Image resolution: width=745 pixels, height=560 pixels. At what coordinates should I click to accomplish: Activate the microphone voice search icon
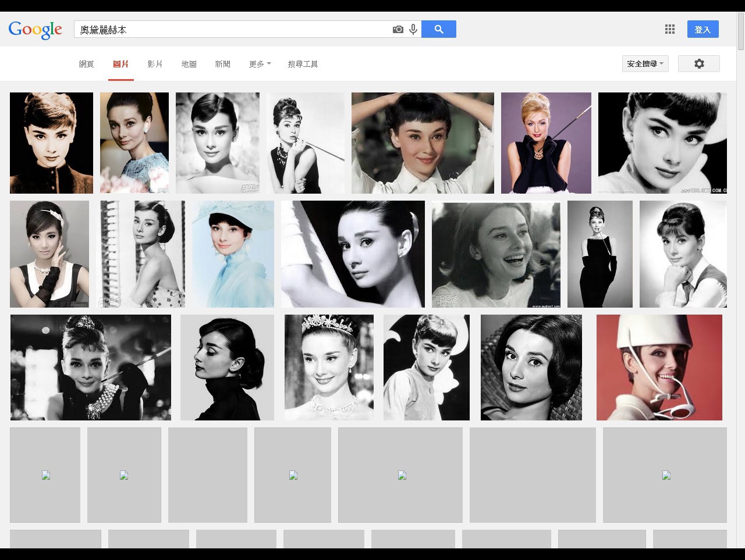click(413, 30)
